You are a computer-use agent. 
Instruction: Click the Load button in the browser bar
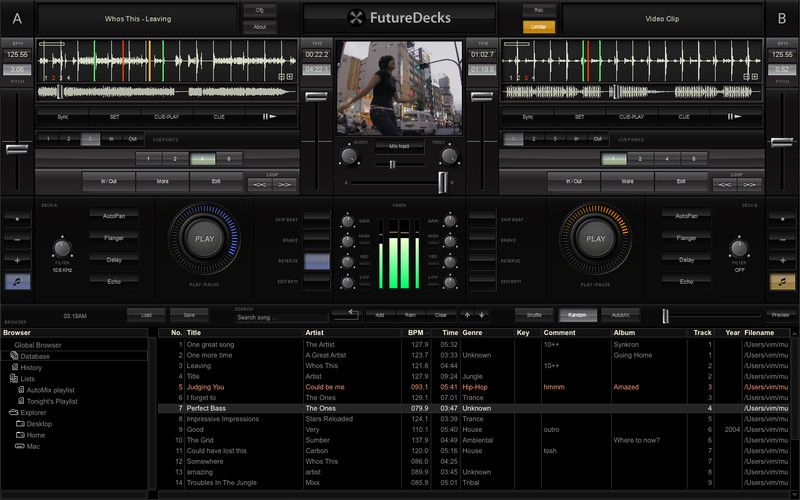pyautogui.click(x=146, y=315)
